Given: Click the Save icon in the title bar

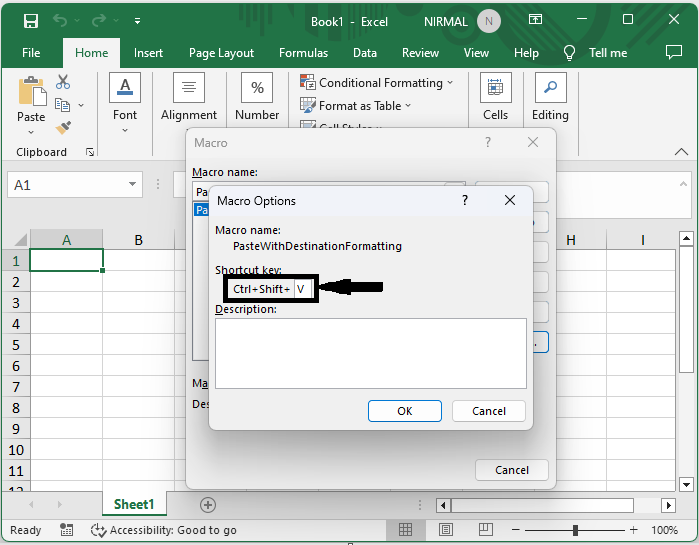Looking at the screenshot, I should point(31,20).
